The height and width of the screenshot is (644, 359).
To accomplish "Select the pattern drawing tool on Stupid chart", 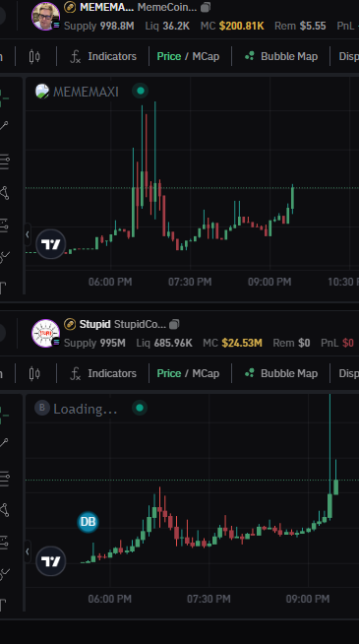I will [x=4, y=510].
